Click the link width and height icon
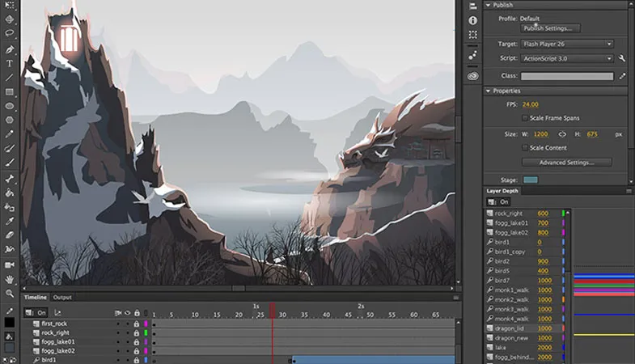Image resolution: width=635 pixels, height=364 pixels. pyautogui.click(x=562, y=134)
